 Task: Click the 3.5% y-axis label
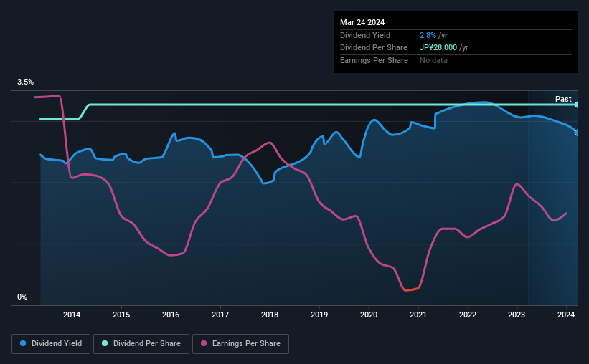[x=25, y=82]
